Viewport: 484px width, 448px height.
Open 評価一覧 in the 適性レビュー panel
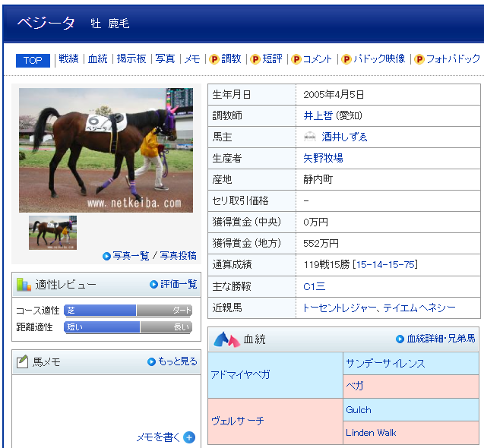178,284
